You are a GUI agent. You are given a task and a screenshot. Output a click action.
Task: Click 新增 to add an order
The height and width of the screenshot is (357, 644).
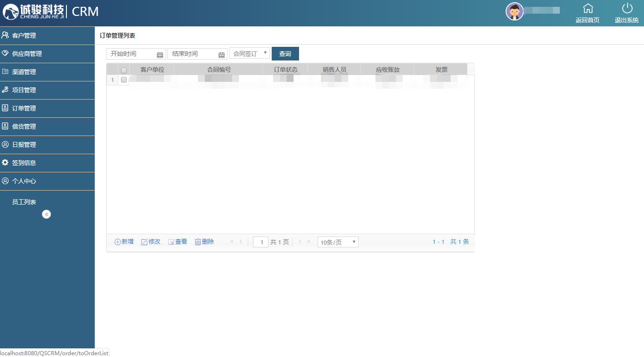pyautogui.click(x=124, y=241)
